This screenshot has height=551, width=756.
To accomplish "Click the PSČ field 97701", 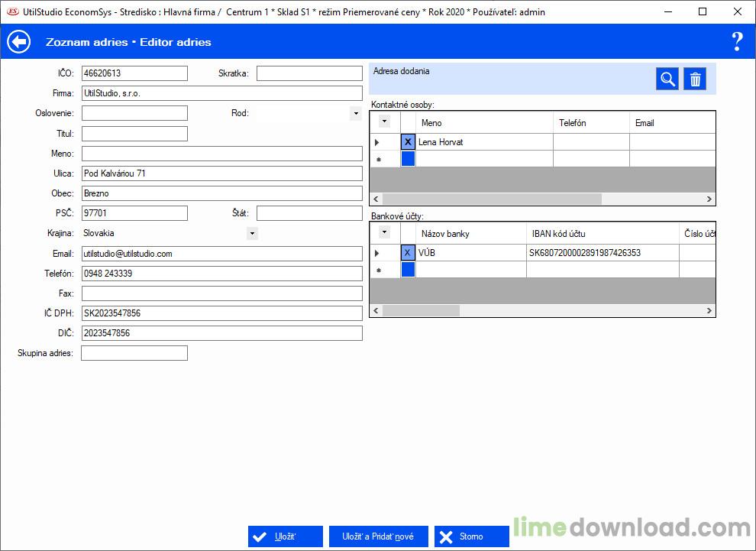I will pos(134,213).
